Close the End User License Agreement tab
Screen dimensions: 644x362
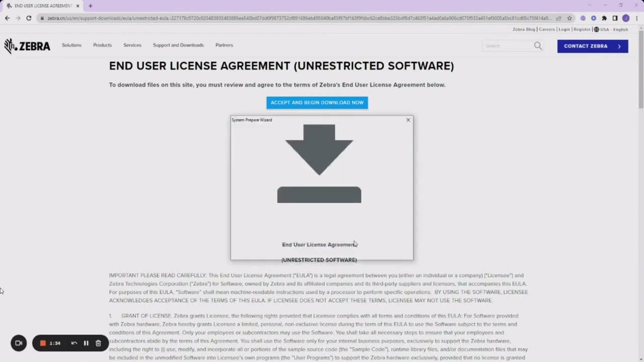[77, 6]
